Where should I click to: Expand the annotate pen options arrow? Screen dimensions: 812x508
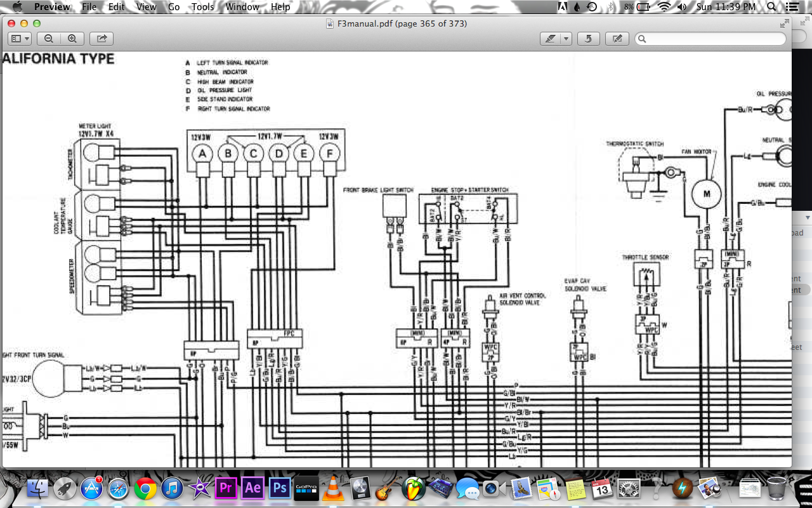[x=566, y=39]
